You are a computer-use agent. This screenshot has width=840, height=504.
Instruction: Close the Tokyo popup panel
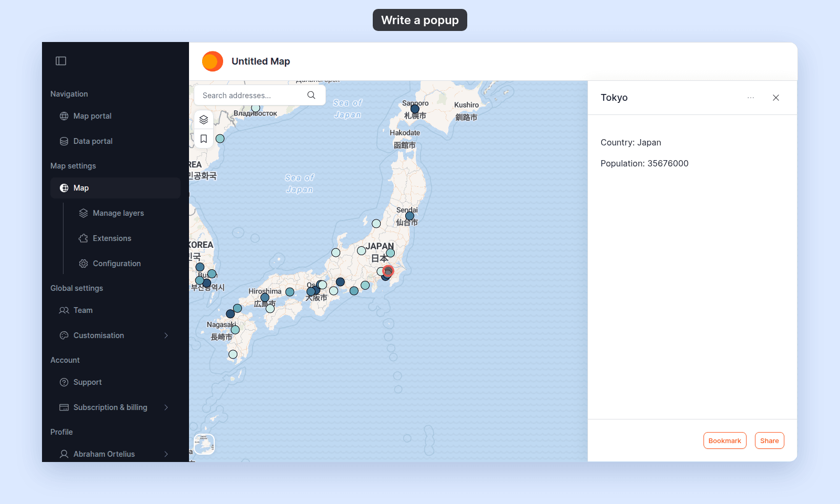[x=776, y=98]
